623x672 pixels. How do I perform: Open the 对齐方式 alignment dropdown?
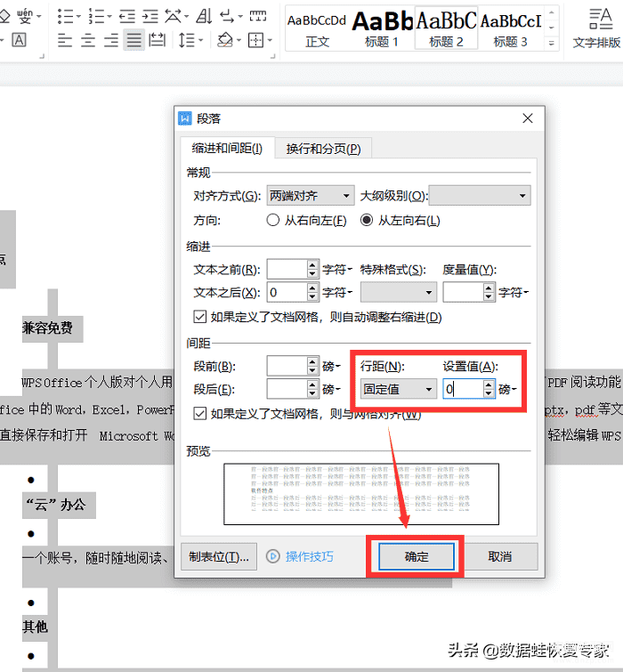pos(310,196)
